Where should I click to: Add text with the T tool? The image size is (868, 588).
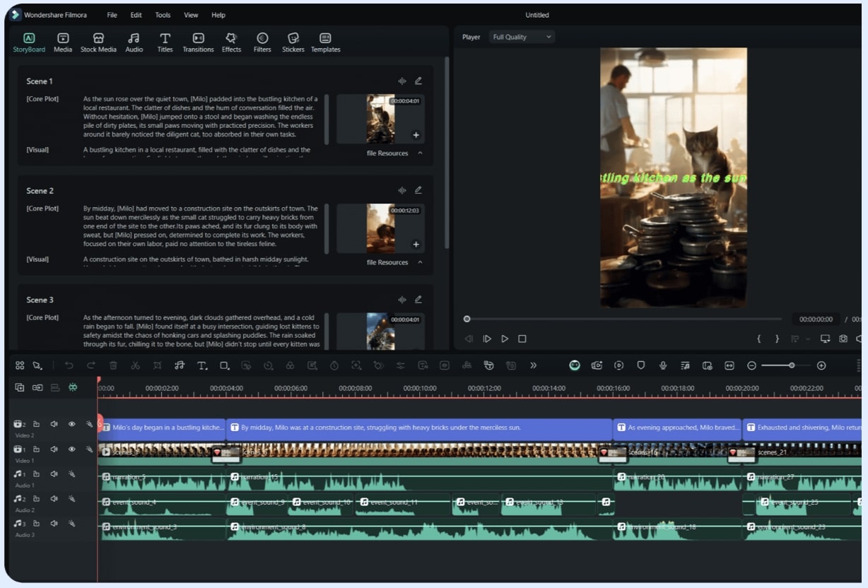tap(202, 365)
